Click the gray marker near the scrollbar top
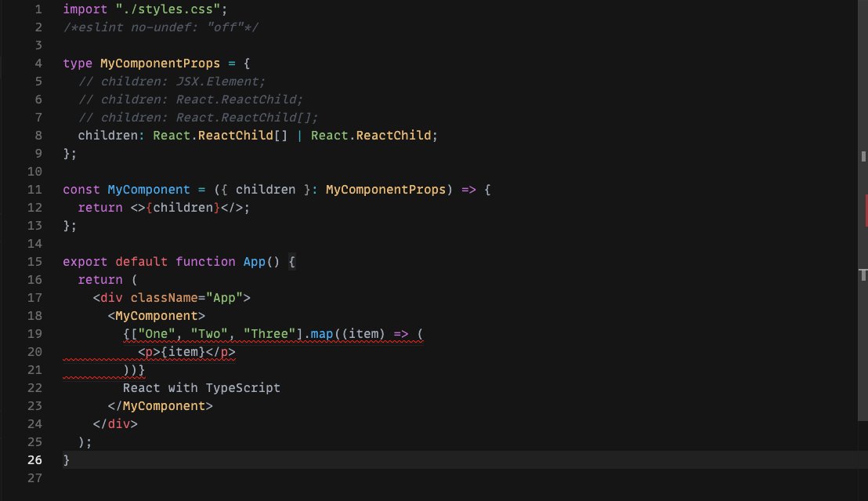 pos(863,155)
